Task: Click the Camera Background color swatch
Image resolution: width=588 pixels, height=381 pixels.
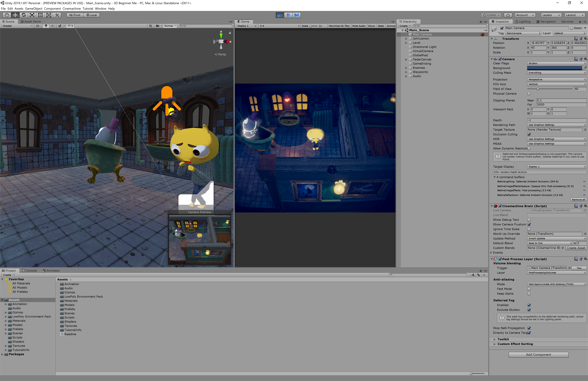Action: pyautogui.click(x=554, y=68)
